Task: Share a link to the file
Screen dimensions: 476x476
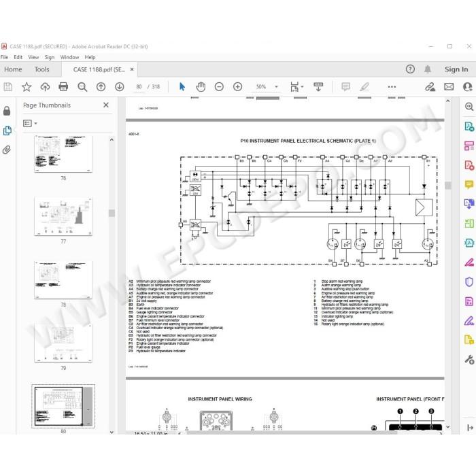Action: tap(430, 87)
